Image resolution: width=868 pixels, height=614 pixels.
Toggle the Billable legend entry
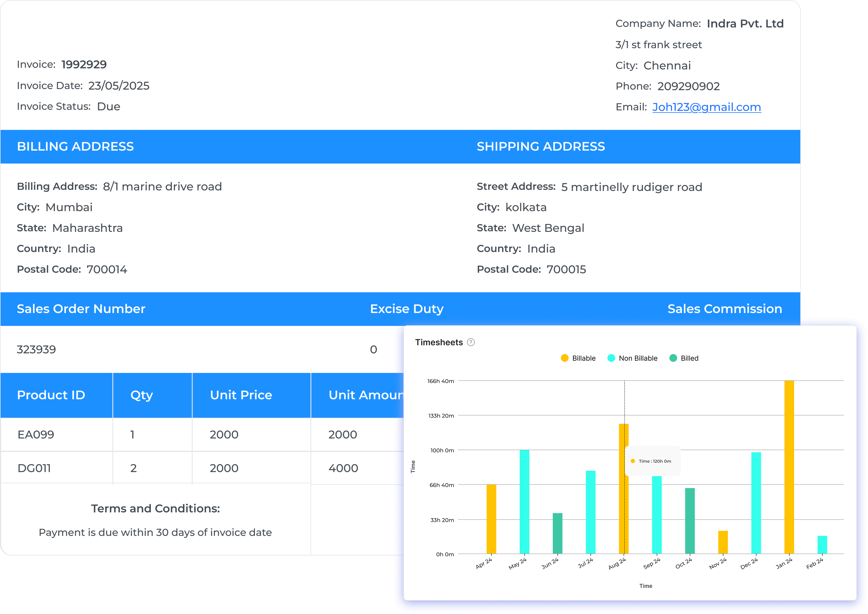tap(578, 358)
